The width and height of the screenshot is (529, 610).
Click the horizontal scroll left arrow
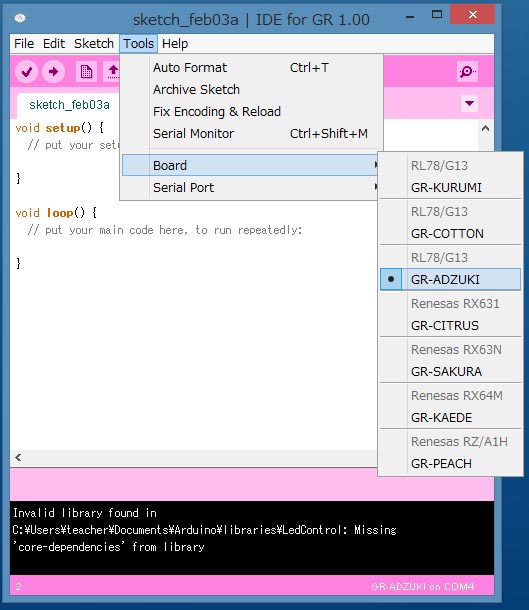tap(18, 458)
